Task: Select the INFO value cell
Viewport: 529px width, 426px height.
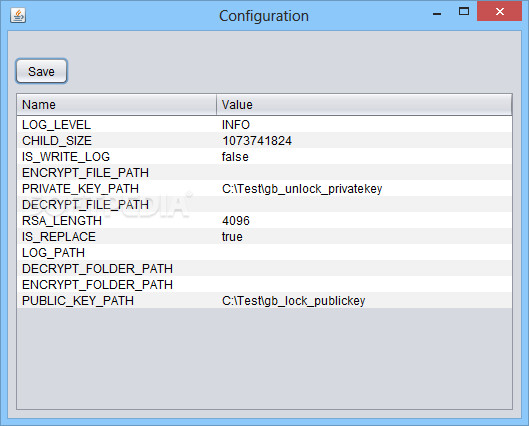Action: [x=364, y=124]
